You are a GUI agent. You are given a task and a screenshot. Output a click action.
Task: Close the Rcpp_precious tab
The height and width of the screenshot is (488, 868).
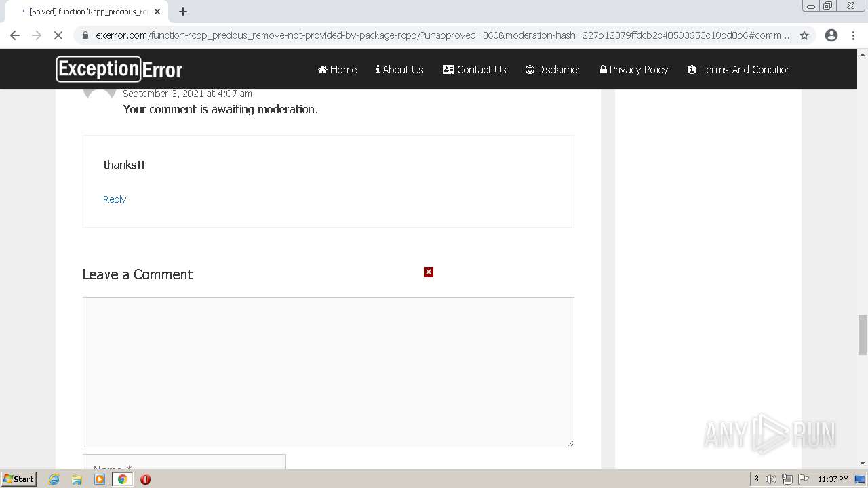coord(157,12)
